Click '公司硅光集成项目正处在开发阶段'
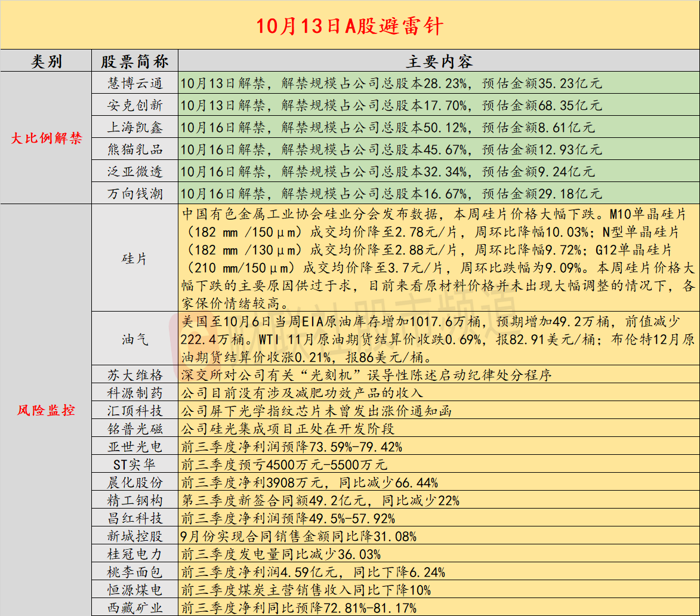This screenshot has height=616, width=700. [288, 429]
